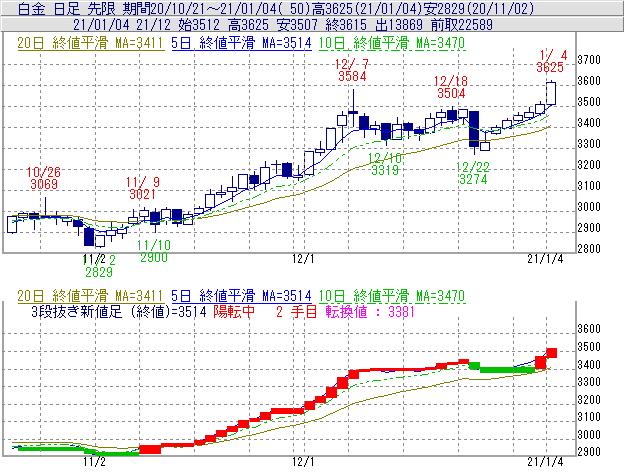Click the 12/1 date label under upper chart

303,259
